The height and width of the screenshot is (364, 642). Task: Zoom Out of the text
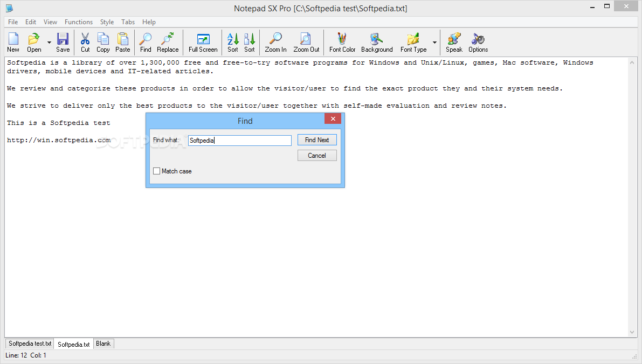[x=306, y=43]
